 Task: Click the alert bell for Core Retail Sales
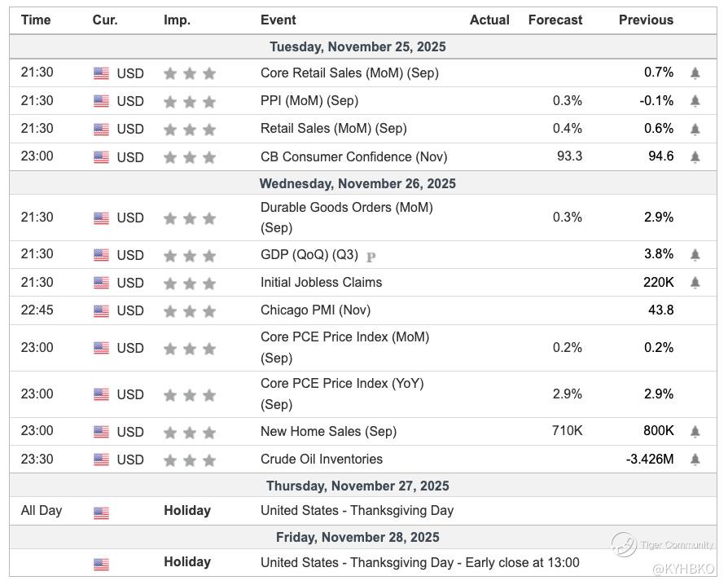[x=695, y=73]
